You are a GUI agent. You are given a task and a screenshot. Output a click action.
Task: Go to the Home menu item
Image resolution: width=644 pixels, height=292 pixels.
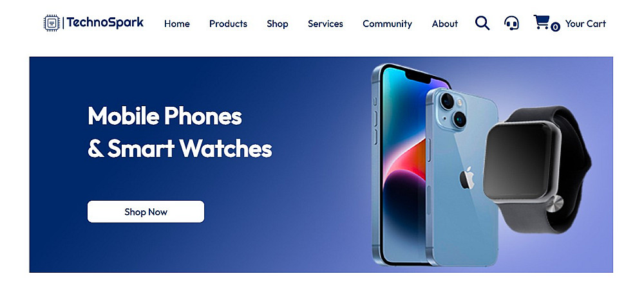(177, 24)
